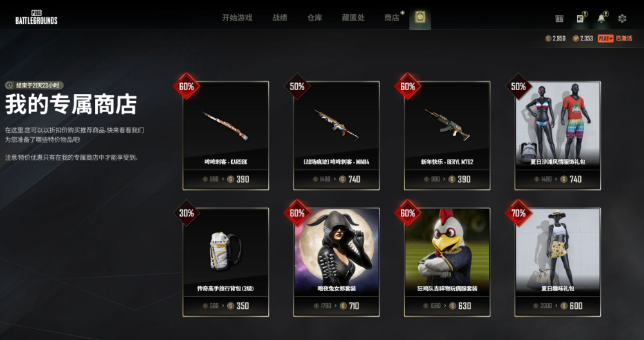Go to the 藏匿处 tab
The height and width of the screenshot is (340, 644).
[353, 17]
